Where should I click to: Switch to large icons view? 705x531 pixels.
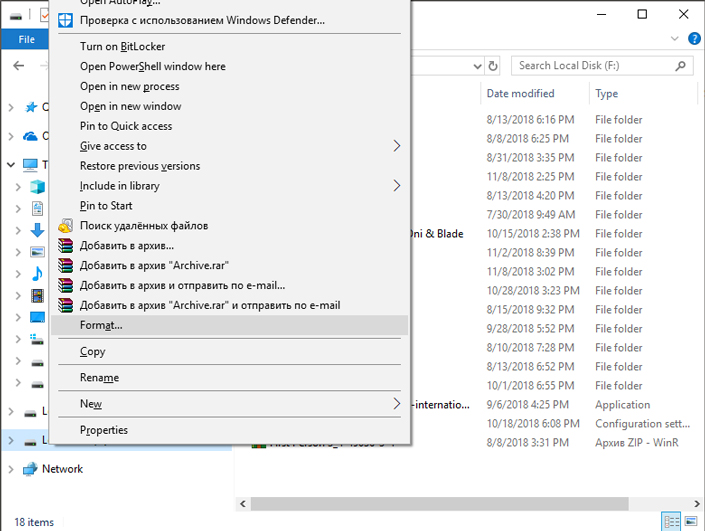click(x=691, y=522)
